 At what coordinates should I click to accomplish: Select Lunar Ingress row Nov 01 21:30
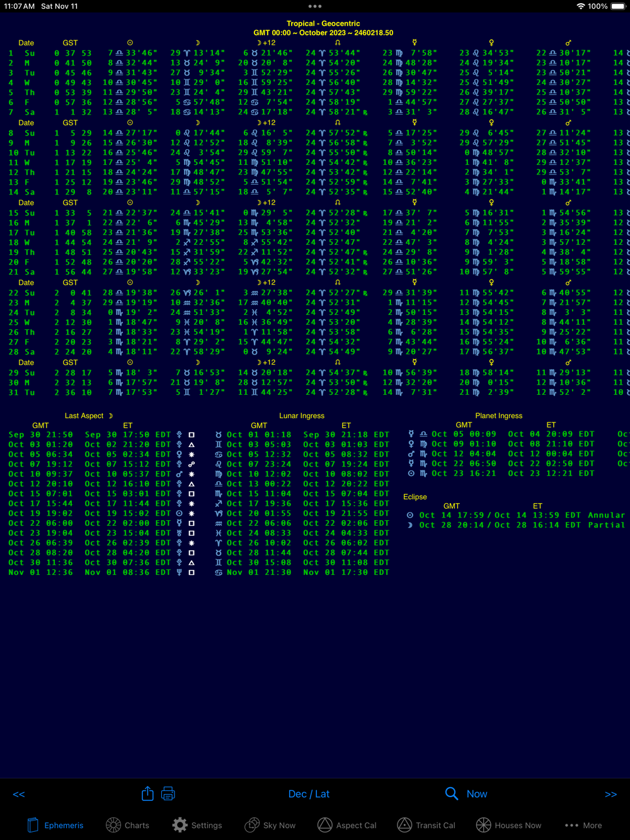point(302,572)
